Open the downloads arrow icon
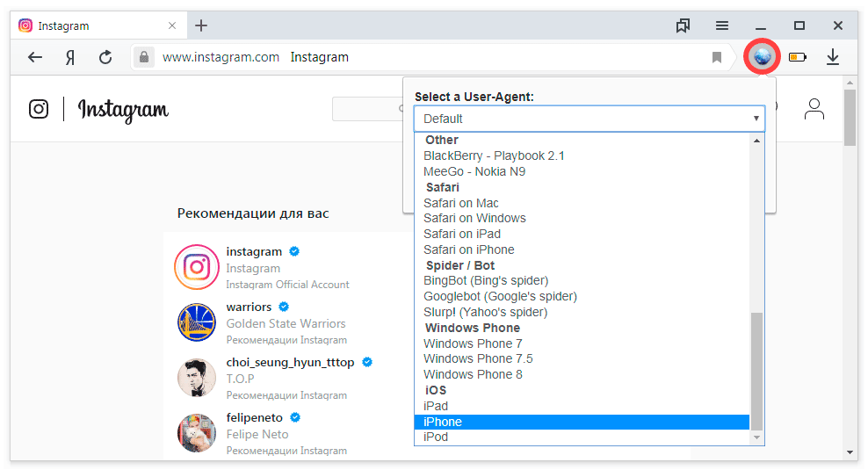Image resolution: width=868 pixels, height=470 pixels. 833,57
